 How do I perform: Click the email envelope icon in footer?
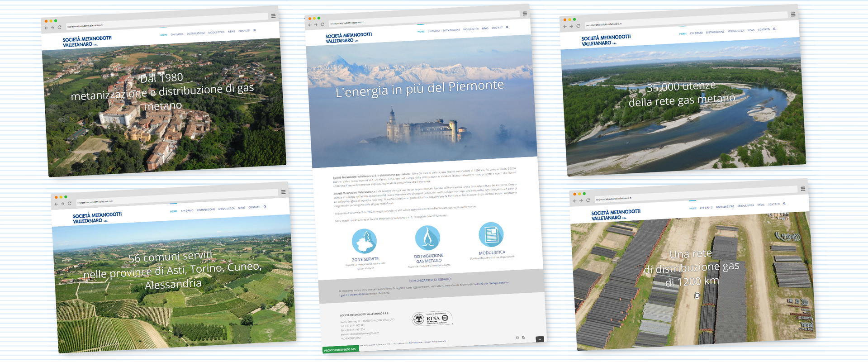pyautogui.click(x=517, y=338)
